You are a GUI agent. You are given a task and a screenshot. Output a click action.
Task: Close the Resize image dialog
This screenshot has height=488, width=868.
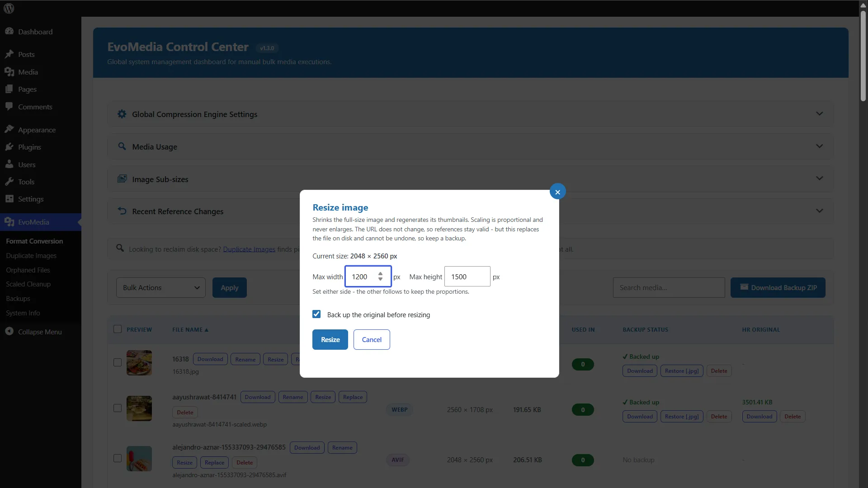point(557,192)
